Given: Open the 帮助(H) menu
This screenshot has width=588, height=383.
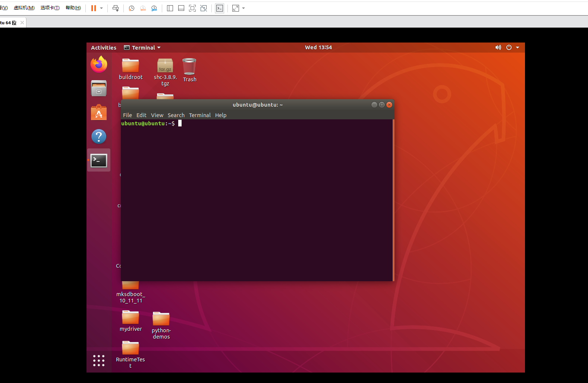Looking at the screenshot, I should pyautogui.click(x=73, y=8).
